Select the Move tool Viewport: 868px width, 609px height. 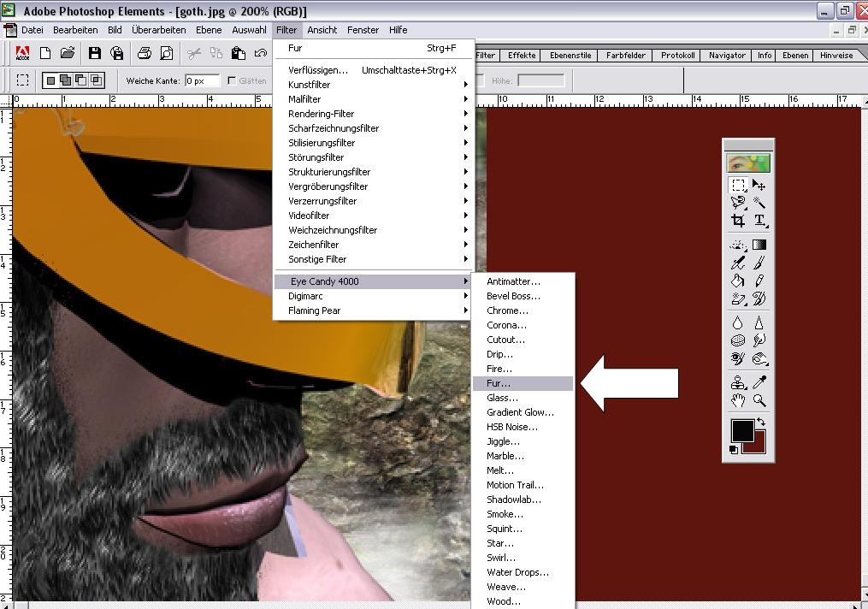(759, 185)
